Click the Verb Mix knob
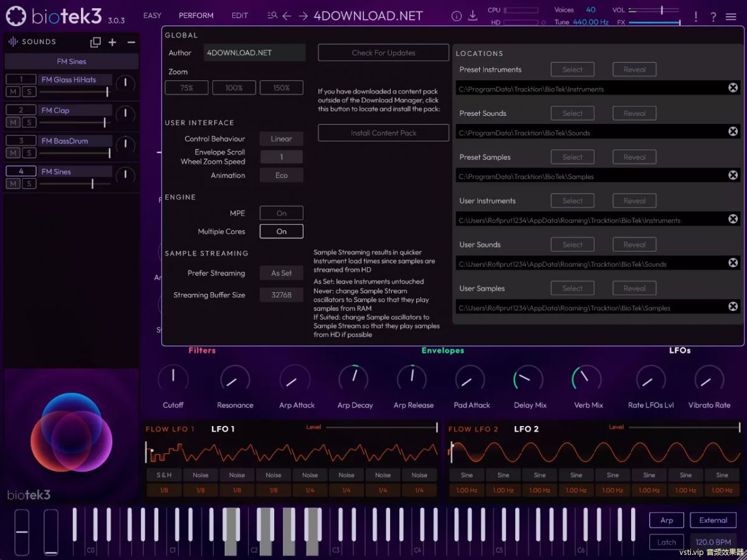Viewport: 747px width, 560px height. [586, 379]
